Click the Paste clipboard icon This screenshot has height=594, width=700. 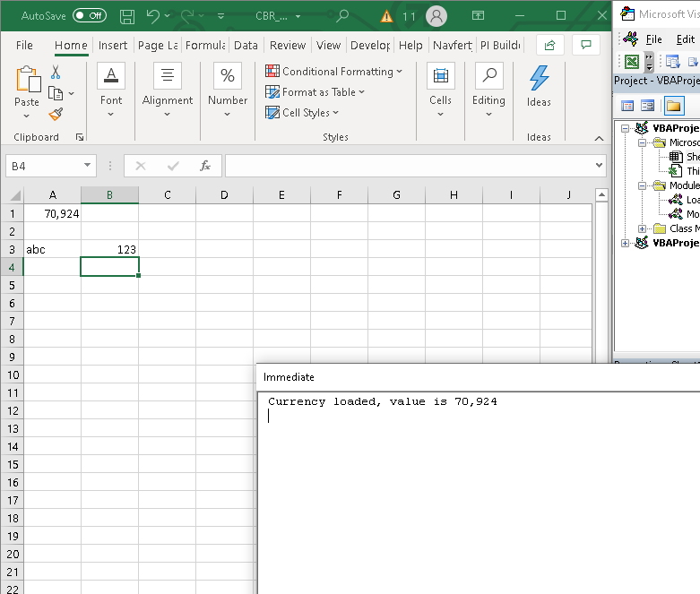point(28,80)
